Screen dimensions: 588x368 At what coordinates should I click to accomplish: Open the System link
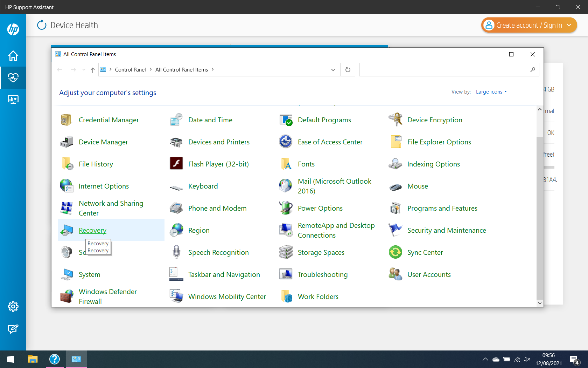coord(89,274)
